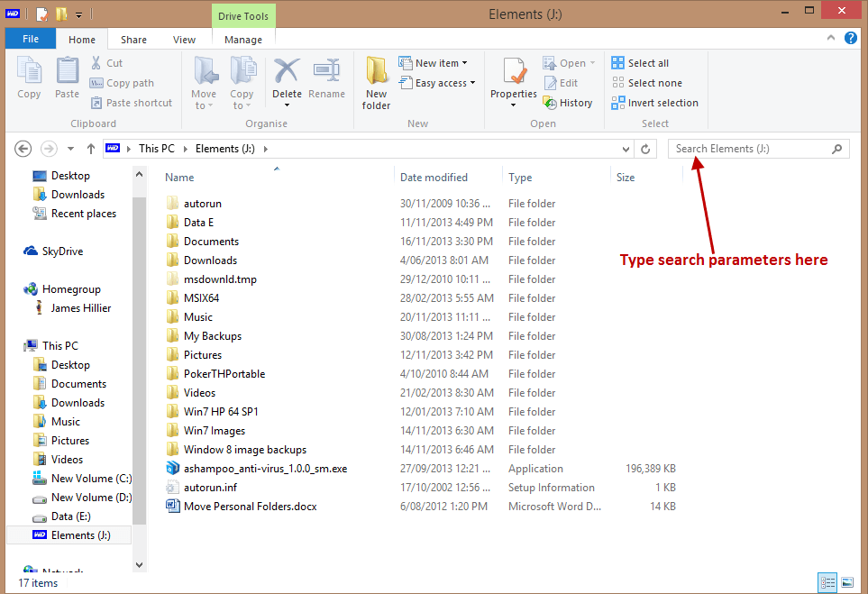
Task: Click the Delete X icon
Action: click(x=287, y=71)
